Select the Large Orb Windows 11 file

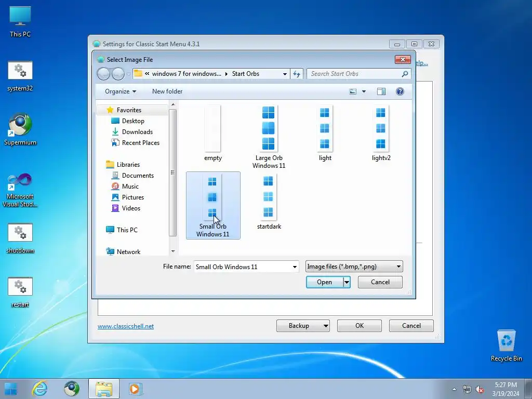tap(269, 137)
